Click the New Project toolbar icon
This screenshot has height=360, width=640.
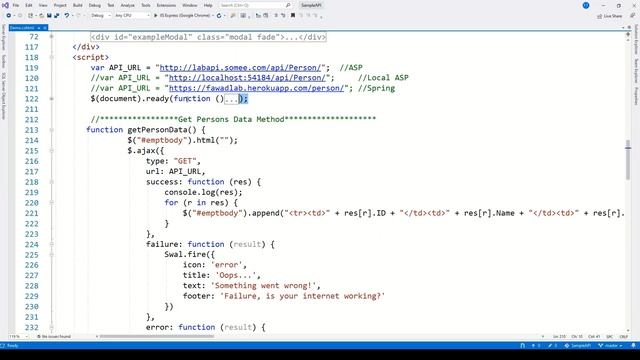click(x=31, y=16)
